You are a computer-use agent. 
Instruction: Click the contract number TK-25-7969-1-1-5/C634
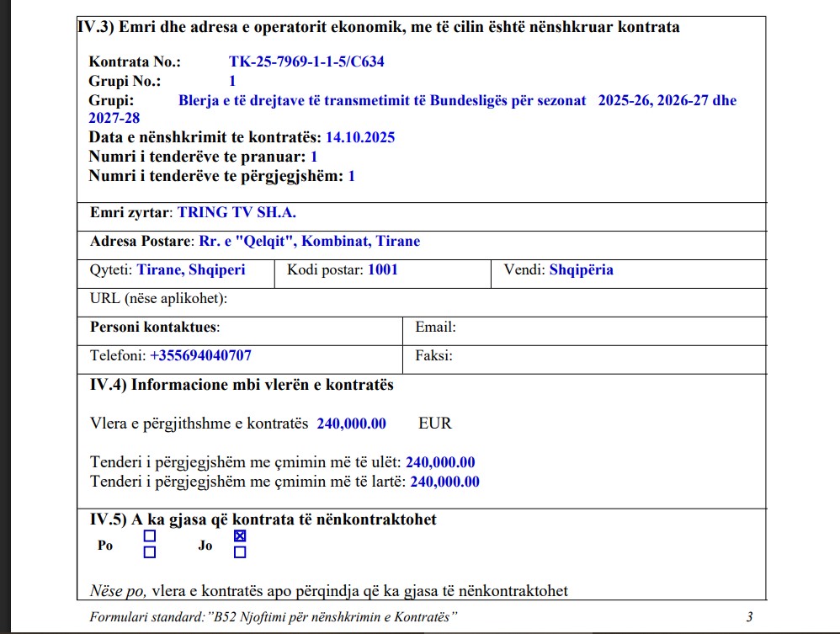(306, 62)
